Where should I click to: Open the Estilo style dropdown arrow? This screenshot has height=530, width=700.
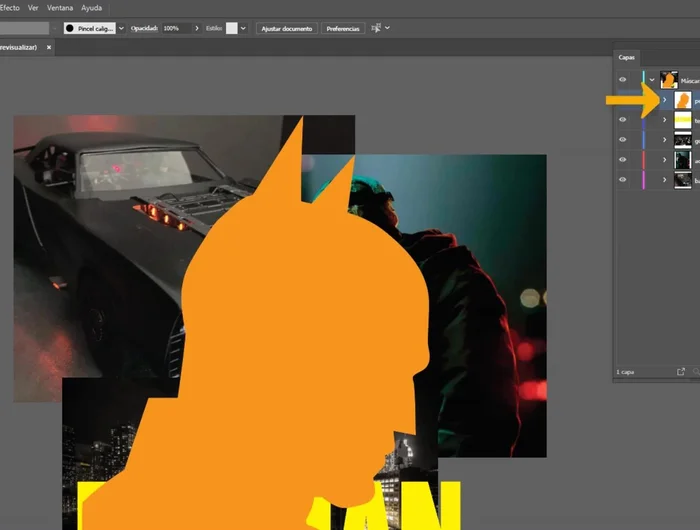[x=246, y=28]
